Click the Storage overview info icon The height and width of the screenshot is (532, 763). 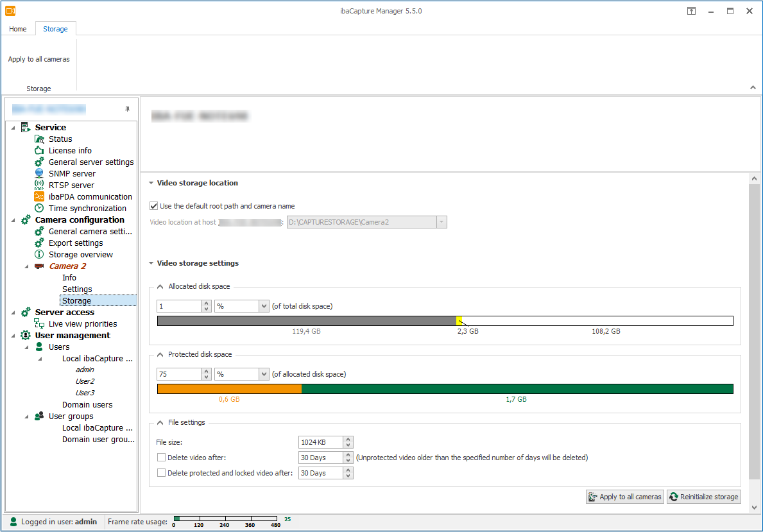coord(39,255)
